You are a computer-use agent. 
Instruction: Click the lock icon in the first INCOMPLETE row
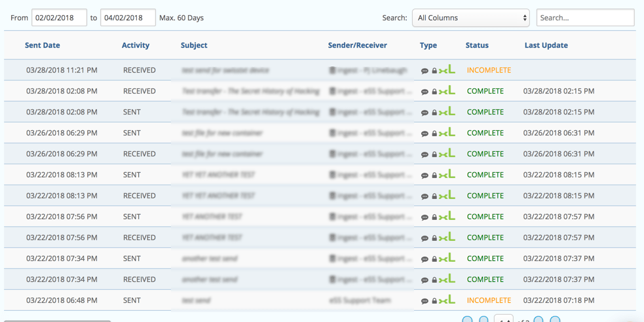(x=434, y=71)
